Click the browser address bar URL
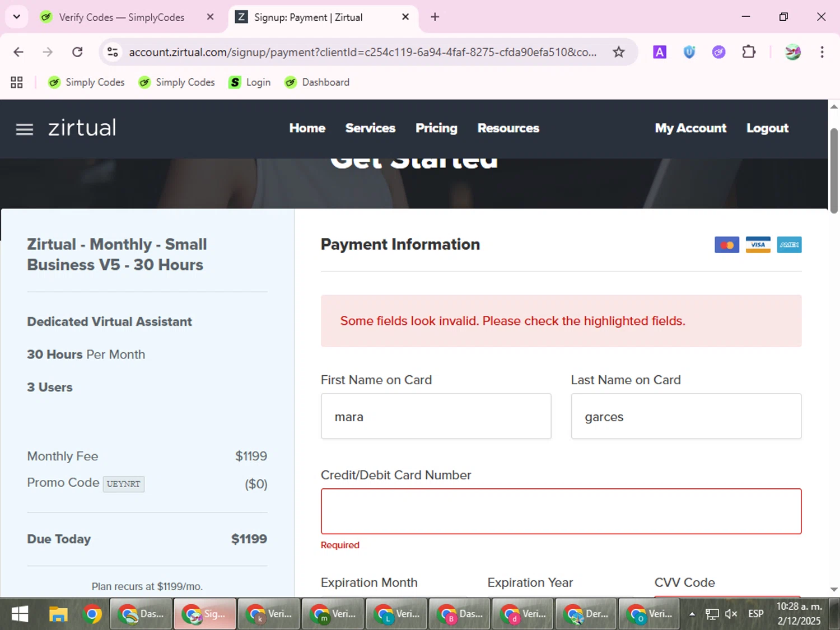Viewport: 840px width, 630px height. click(362, 52)
